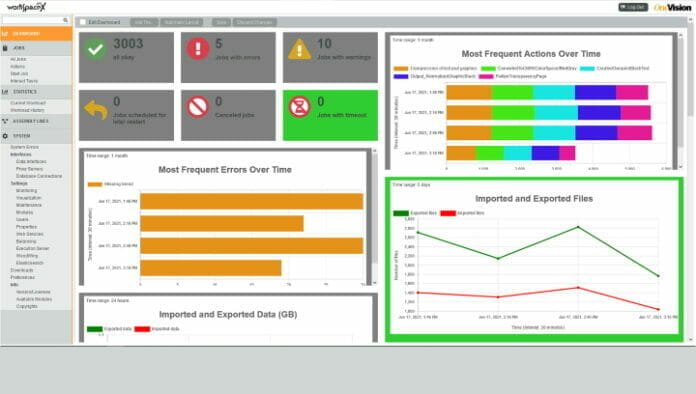Click the Discard Changes toolbar button
The width and height of the screenshot is (696, 394).
pos(254,22)
